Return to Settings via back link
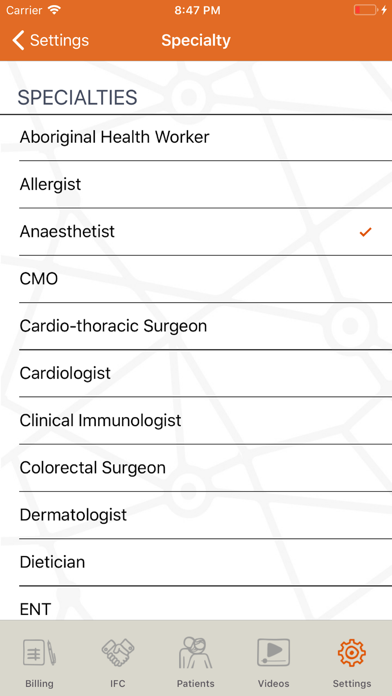This screenshot has height=696, width=392. [50, 40]
